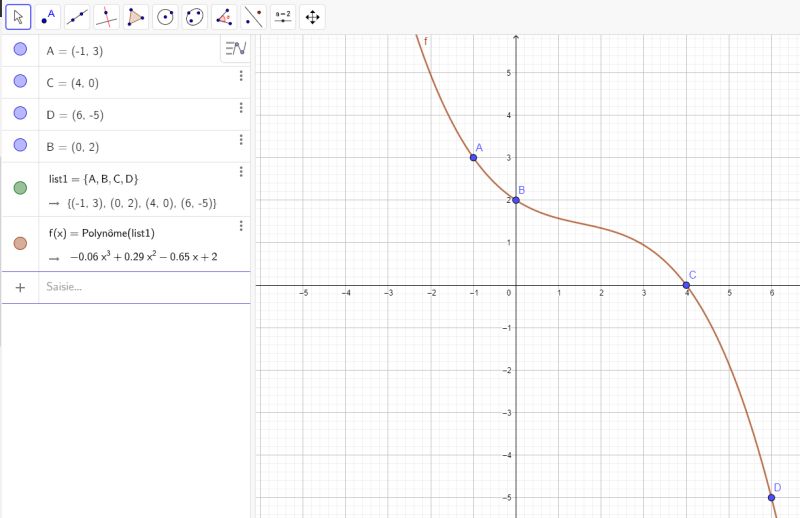The width and height of the screenshot is (800, 518).
Task: Toggle visibility of point D = (6, -5)
Action: (x=20, y=113)
